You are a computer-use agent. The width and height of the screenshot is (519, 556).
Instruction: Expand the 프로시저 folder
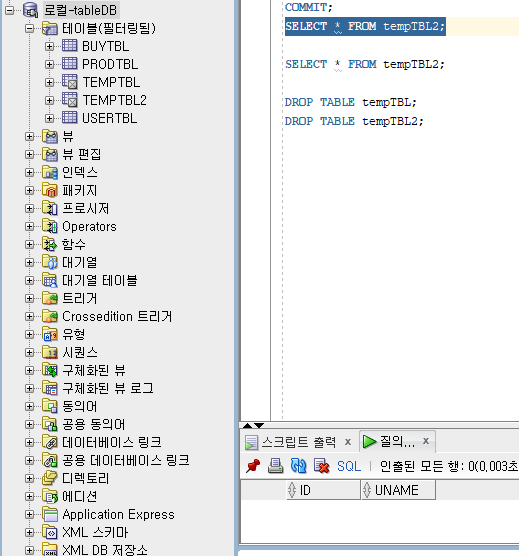(x=30, y=208)
